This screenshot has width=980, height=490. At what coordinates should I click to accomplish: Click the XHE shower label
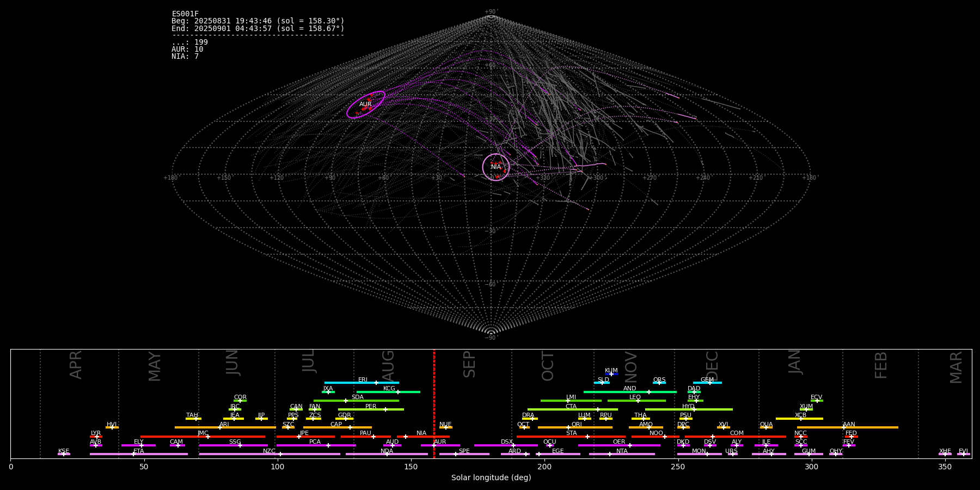[x=945, y=451]
